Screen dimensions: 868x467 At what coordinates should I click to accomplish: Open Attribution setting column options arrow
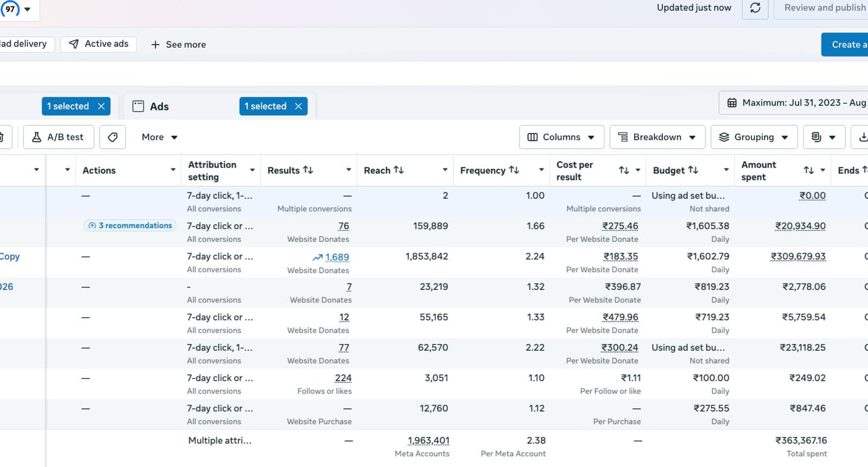(252, 171)
